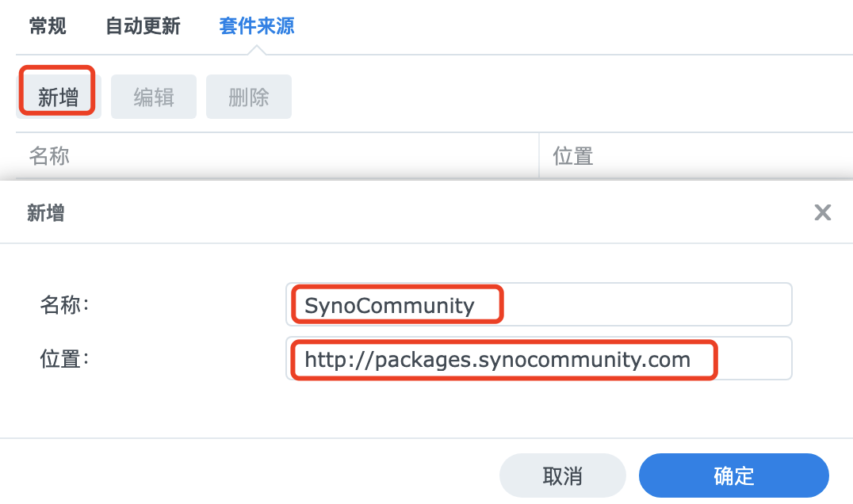Click the pointer triangle under the 套件来源 tab
Image resolution: width=853 pixels, height=504 pixels.
[x=256, y=50]
